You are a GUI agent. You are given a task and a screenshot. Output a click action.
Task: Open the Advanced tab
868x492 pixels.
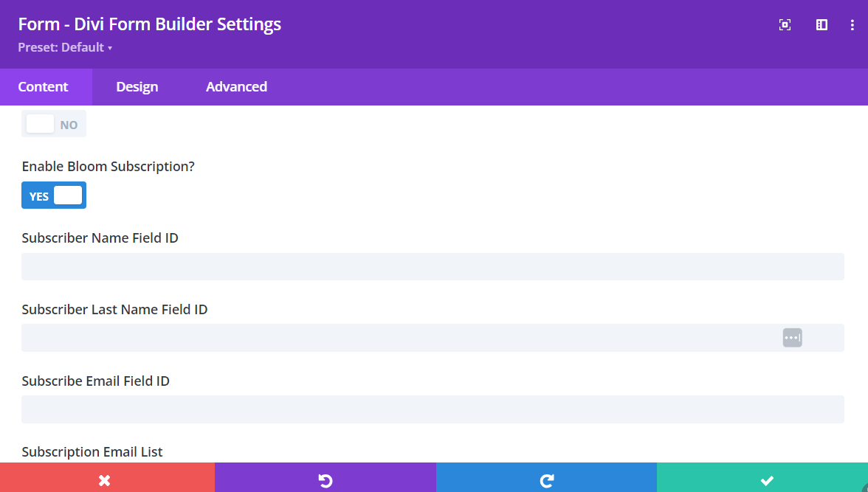(x=236, y=86)
